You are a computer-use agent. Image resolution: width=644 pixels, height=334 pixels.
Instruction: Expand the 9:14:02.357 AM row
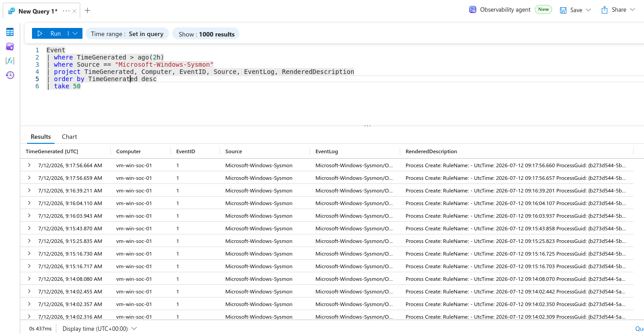(29, 304)
